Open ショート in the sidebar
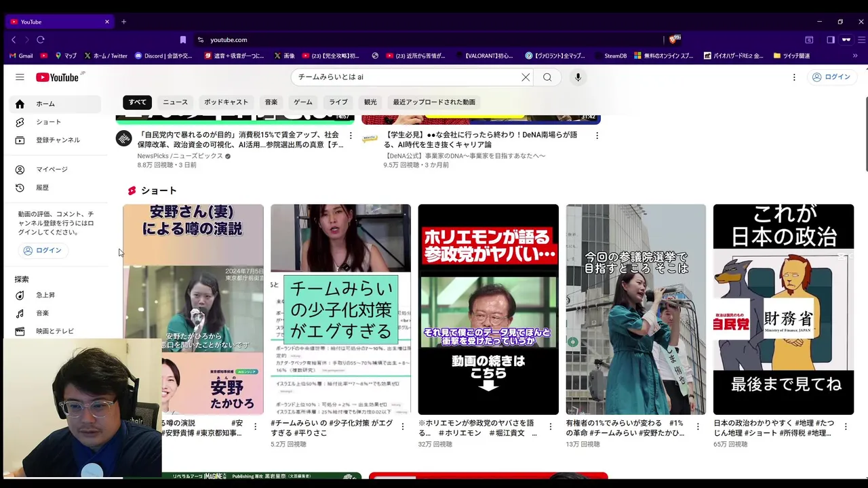The height and width of the screenshot is (488, 868). point(54,122)
